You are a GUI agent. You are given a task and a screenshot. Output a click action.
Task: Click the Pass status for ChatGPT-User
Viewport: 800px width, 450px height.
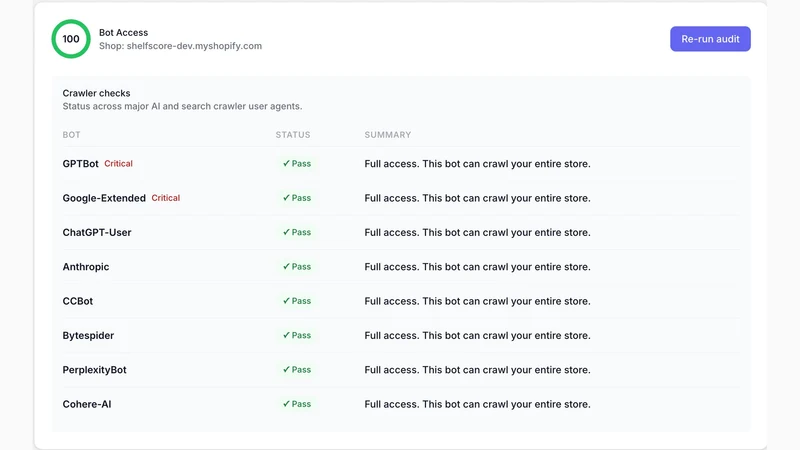(x=297, y=232)
